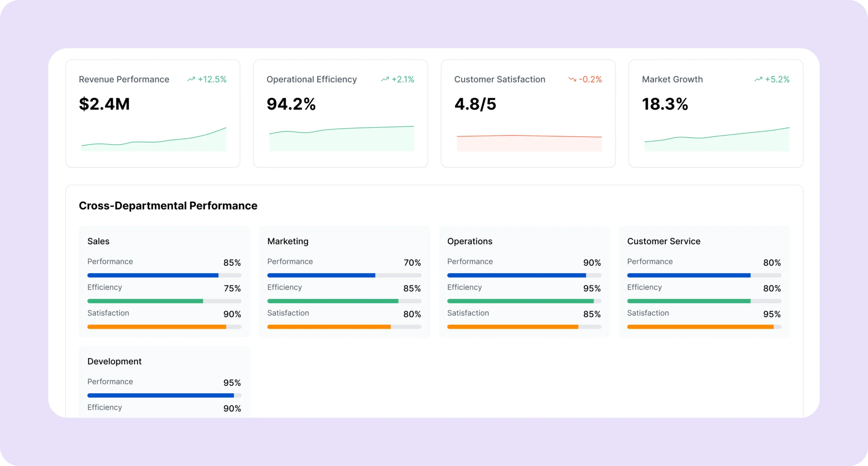Open the Marketing department card title
Screen dimensions: 868x466
click(x=288, y=241)
